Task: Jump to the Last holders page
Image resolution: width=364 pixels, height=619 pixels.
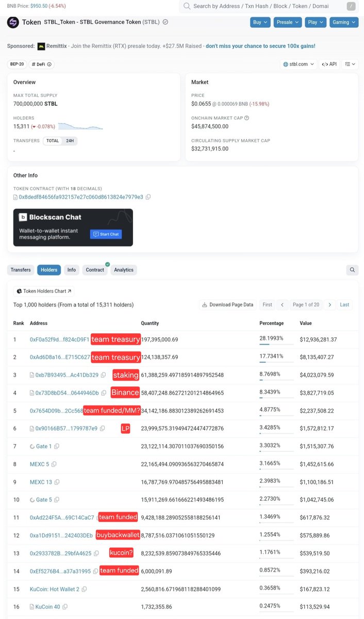Action: click(x=344, y=305)
